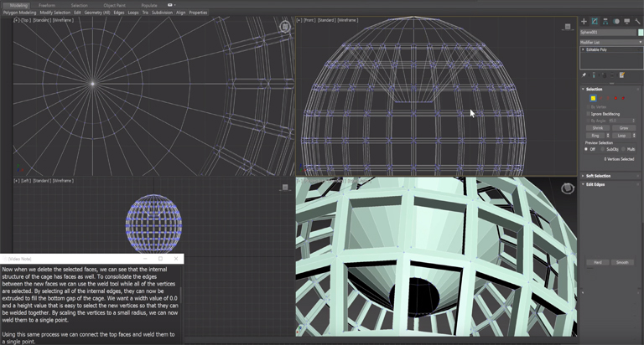644x345 pixels.
Task: Switch to the Freeform ribbon tab
Action: [x=48, y=5]
